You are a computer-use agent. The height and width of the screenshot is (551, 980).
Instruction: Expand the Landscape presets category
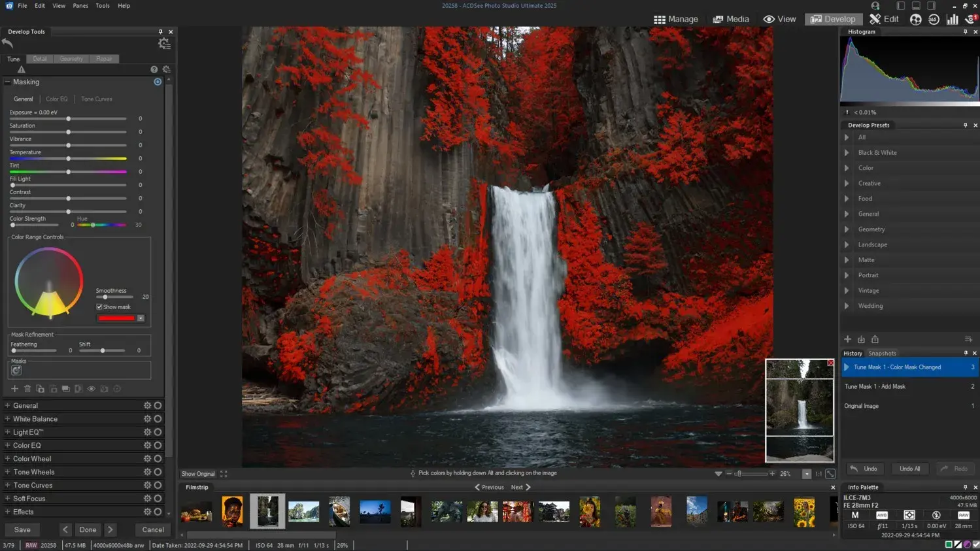tap(847, 244)
